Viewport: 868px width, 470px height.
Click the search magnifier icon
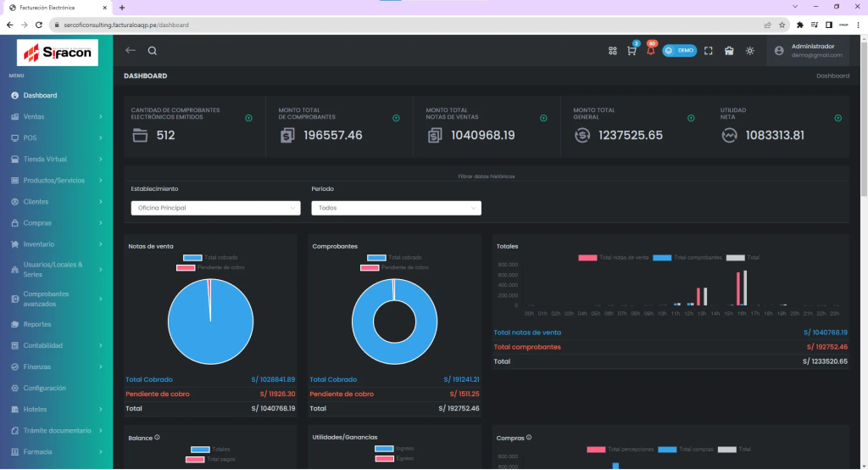[153, 51]
